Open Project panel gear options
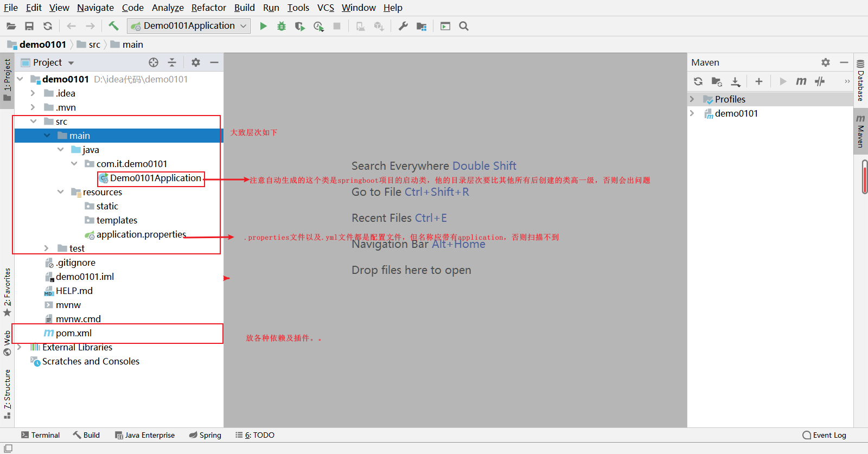 pos(196,62)
